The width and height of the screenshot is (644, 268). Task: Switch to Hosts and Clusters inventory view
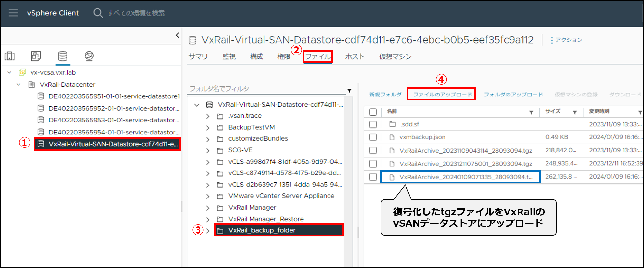click(10, 56)
